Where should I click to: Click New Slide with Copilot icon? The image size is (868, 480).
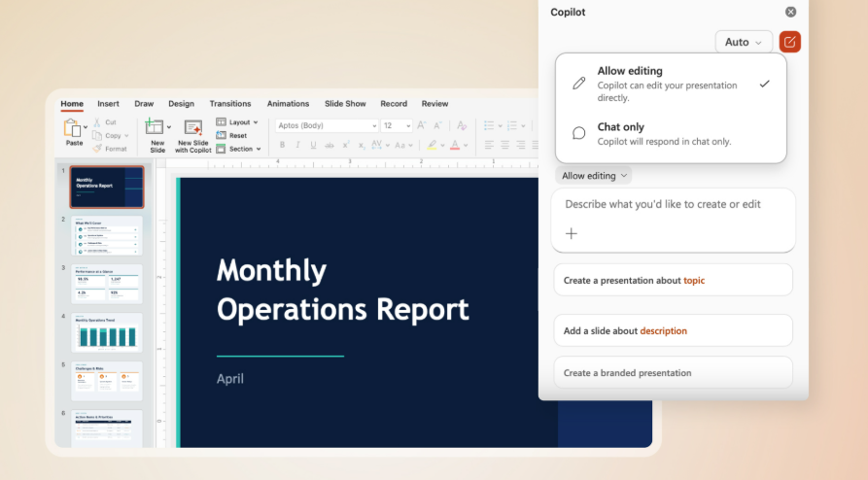click(x=193, y=128)
